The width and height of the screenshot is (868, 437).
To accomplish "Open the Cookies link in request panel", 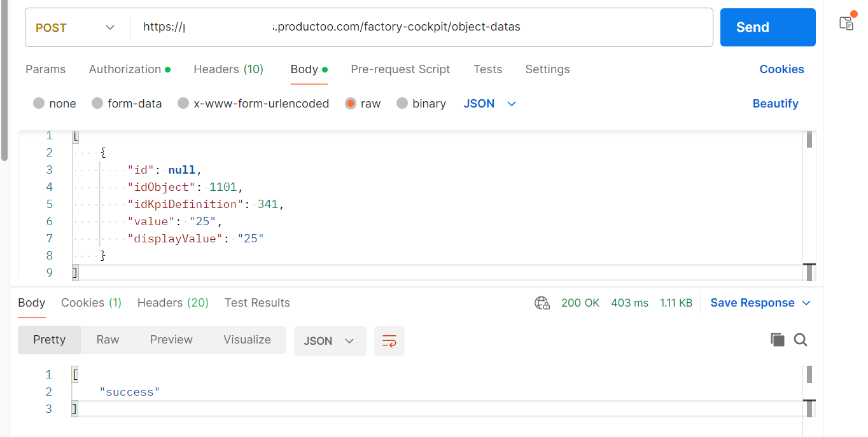I will [781, 69].
